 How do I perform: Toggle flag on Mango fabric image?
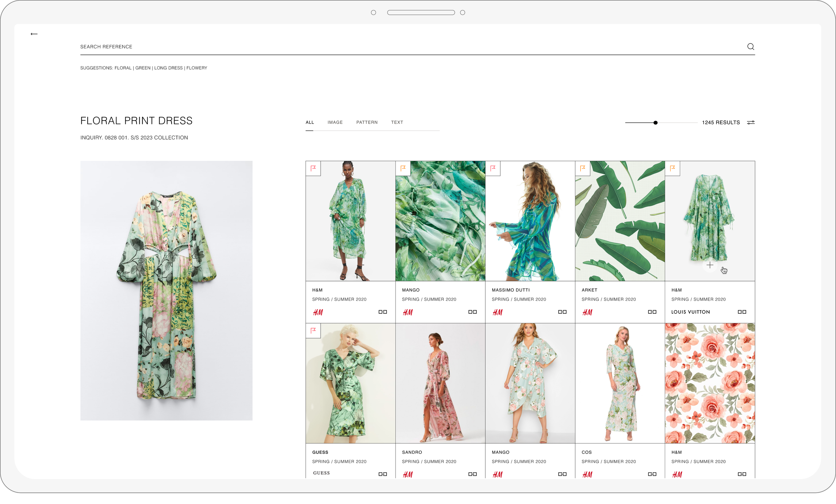403,168
